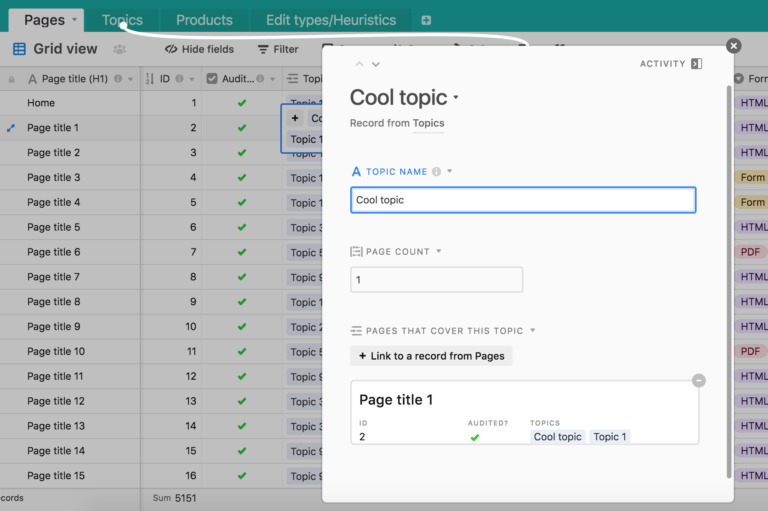The image size is (768, 511).
Task: Toggle the Audited checkbox for Home row
Action: pos(241,103)
